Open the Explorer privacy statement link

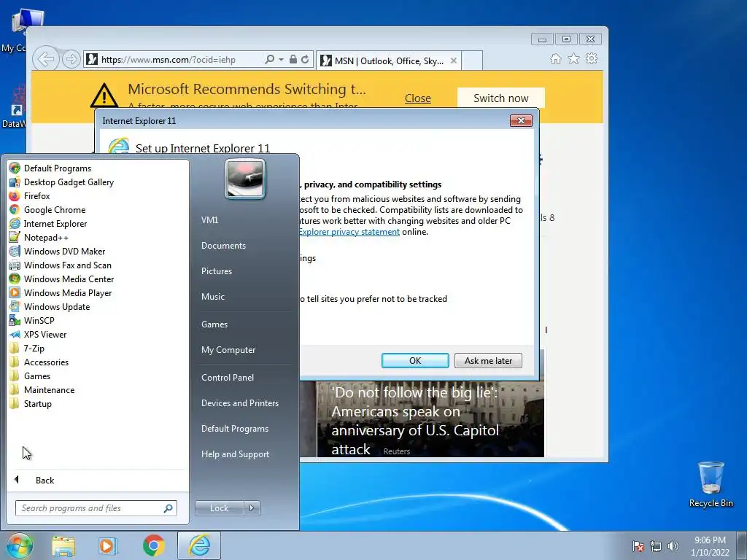coord(349,232)
